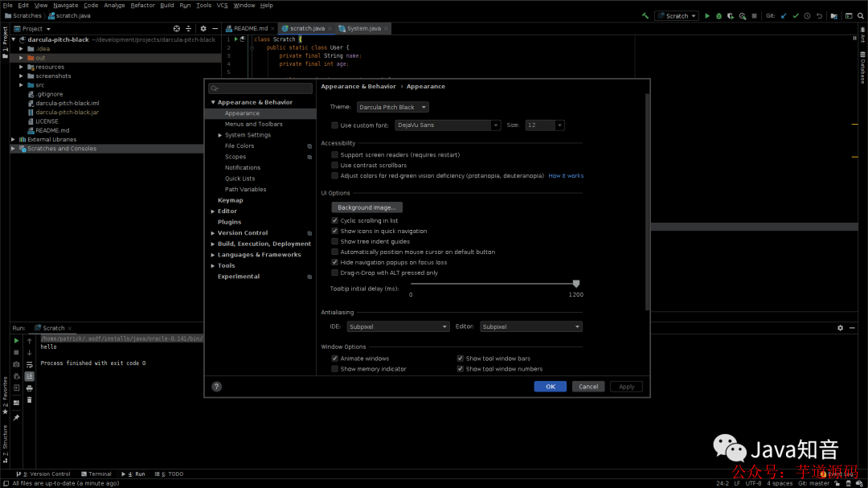Screen dimensions: 868x488
Task: Open the IDE antialiasing Subpixel dropdown
Action: (398, 327)
